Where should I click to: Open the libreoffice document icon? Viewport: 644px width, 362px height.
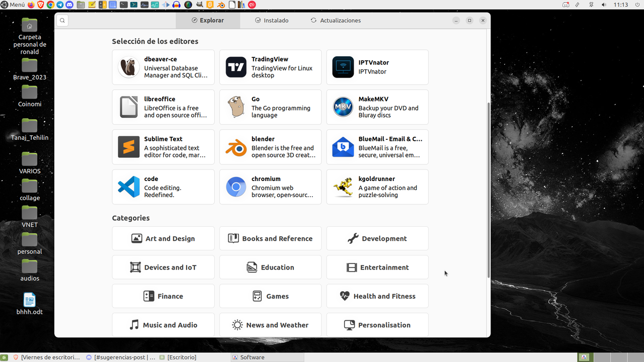tap(129, 107)
